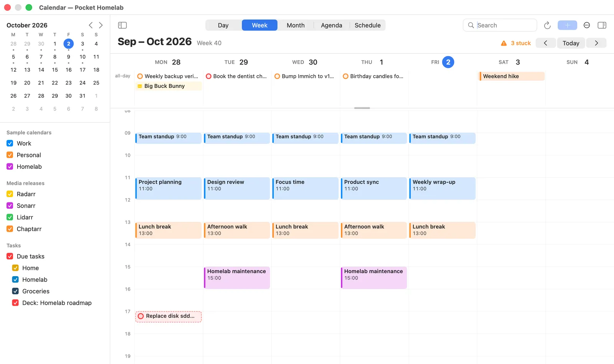Grab the all-day section resize handle
The image size is (614, 364).
[x=362, y=108]
